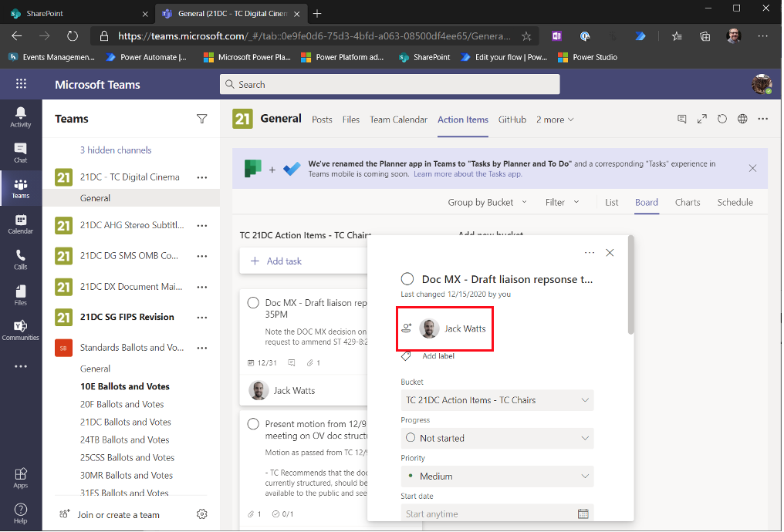Open the Priority dropdown set to Medium
This screenshot has width=784, height=532.
pos(497,476)
